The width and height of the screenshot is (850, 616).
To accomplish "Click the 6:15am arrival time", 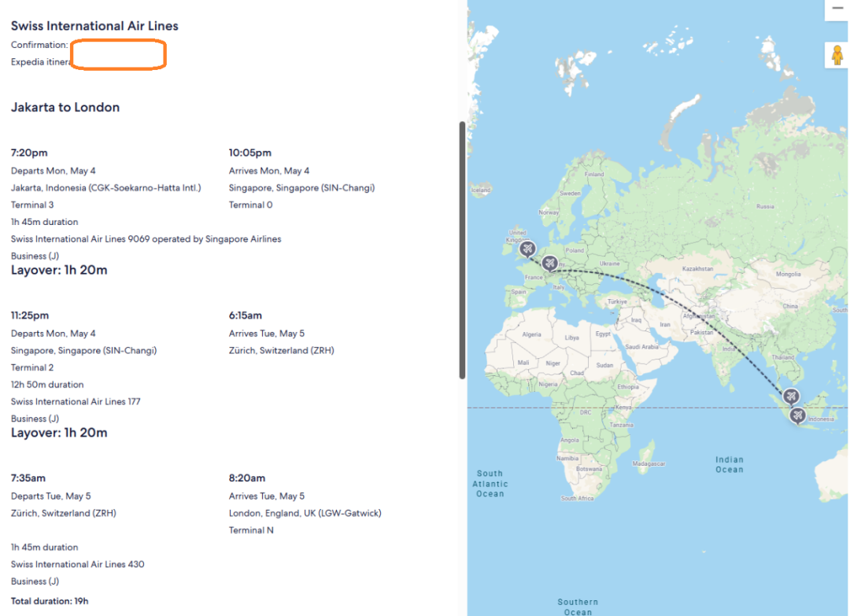I will click(245, 315).
